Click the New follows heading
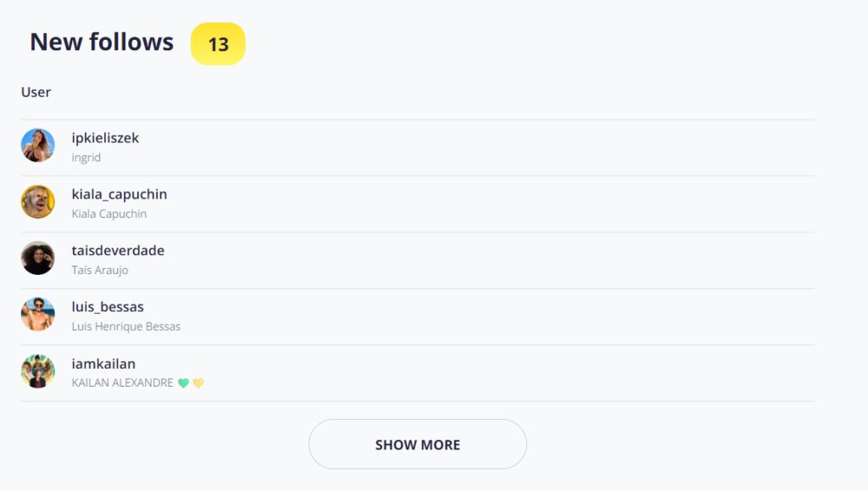 tap(102, 42)
